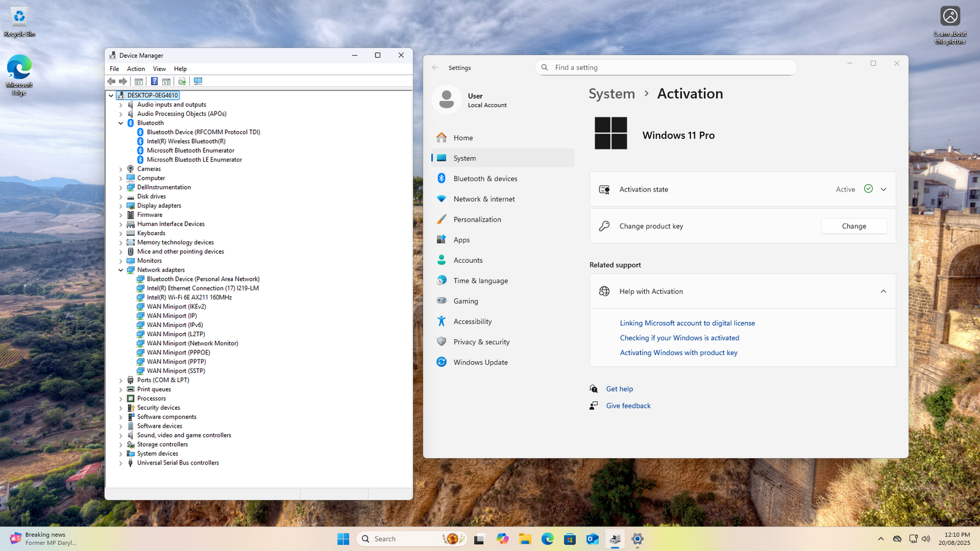Open Personalization in Settings sidebar
Screen dimensions: 980x551
pyautogui.click(x=502, y=219)
